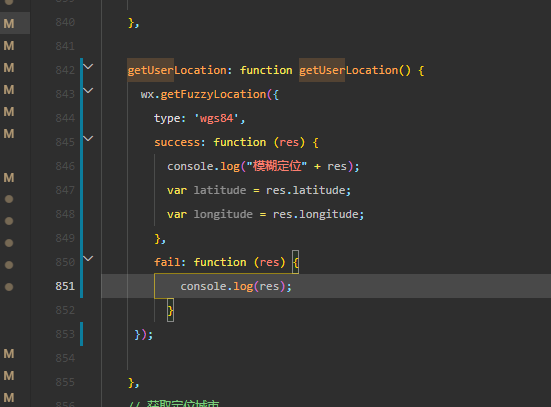
Task: Click line number 844 in the gutter
Action: (65, 118)
